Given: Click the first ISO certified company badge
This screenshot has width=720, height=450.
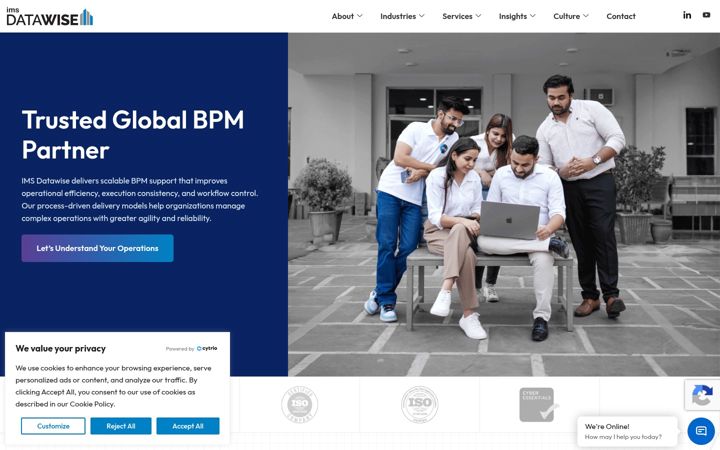Looking at the screenshot, I should point(299,405).
